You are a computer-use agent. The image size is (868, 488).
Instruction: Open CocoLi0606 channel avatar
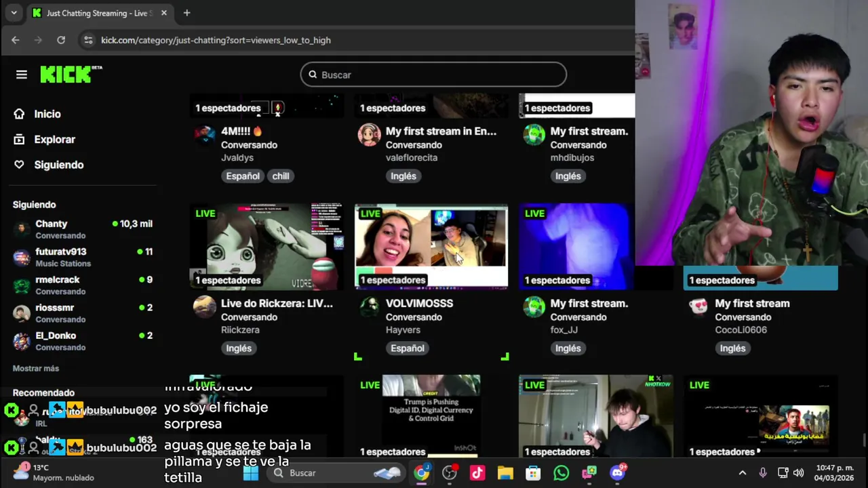(x=698, y=306)
